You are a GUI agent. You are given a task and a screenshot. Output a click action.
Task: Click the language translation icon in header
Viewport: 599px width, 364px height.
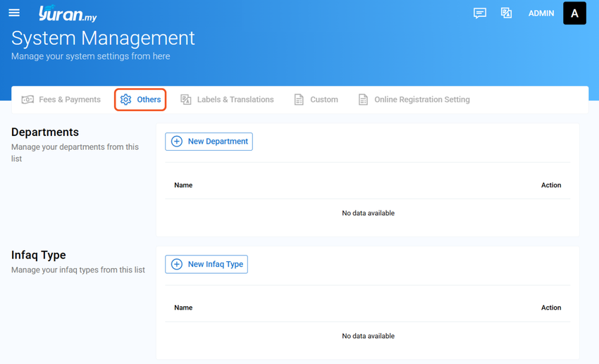tap(506, 13)
